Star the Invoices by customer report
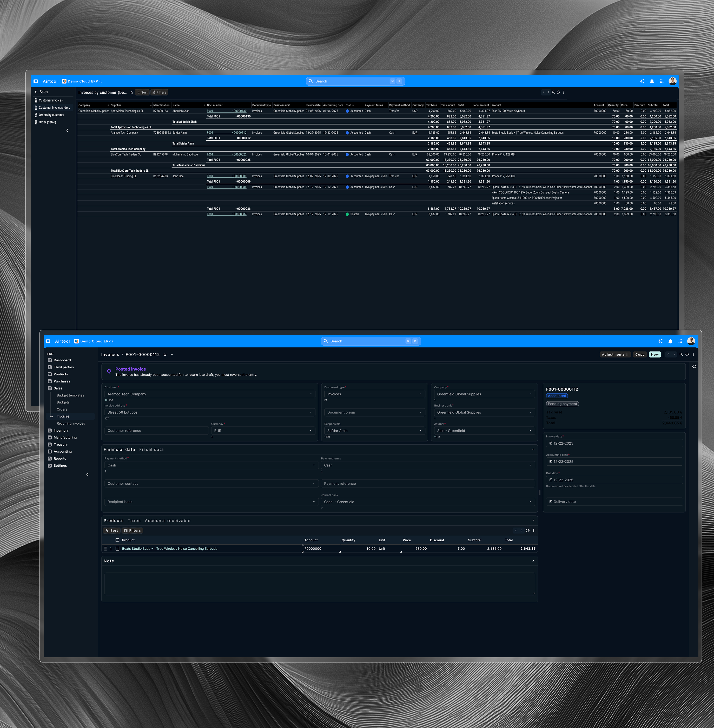The height and width of the screenshot is (728, 714). click(132, 92)
